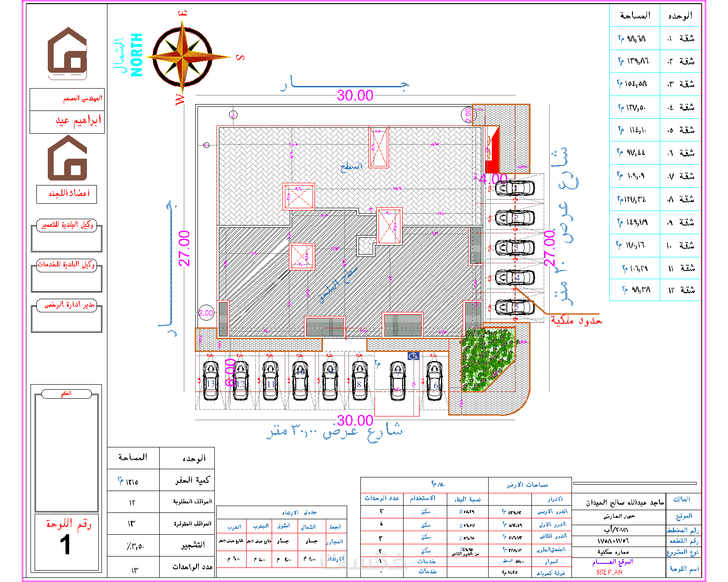This screenshot has width=728, height=582.
Task: Click the north compass rose symbol
Action: click(x=182, y=57)
